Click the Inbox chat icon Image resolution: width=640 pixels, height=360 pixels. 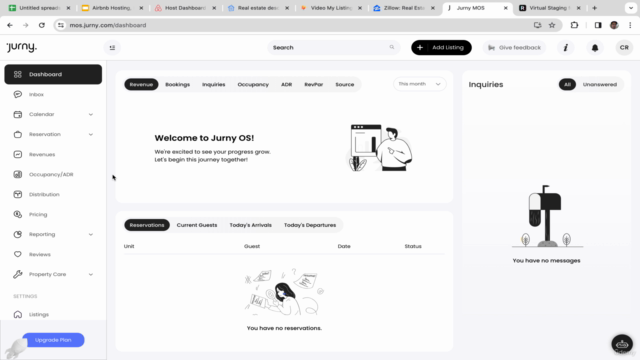[x=18, y=94]
